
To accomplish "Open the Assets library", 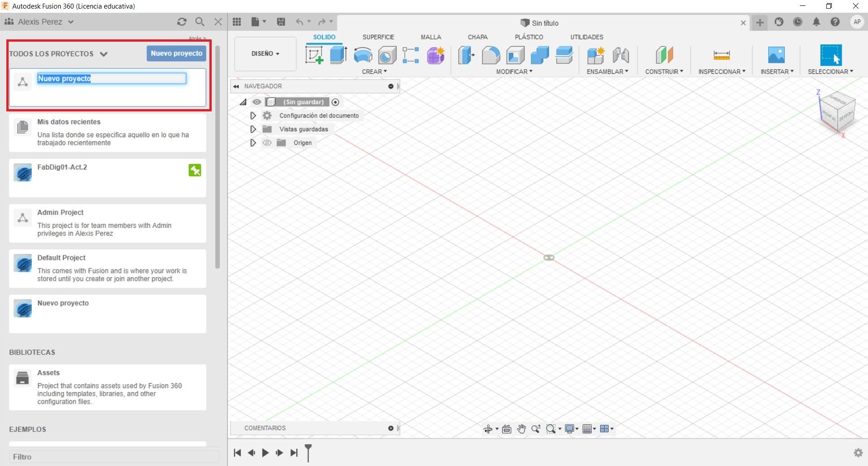I will (x=107, y=388).
